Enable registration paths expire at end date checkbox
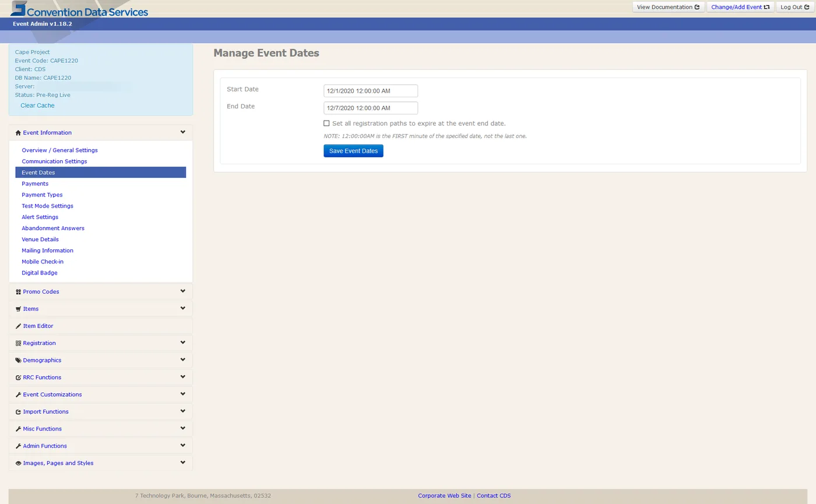This screenshot has width=816, height=504. coord(326,124)
